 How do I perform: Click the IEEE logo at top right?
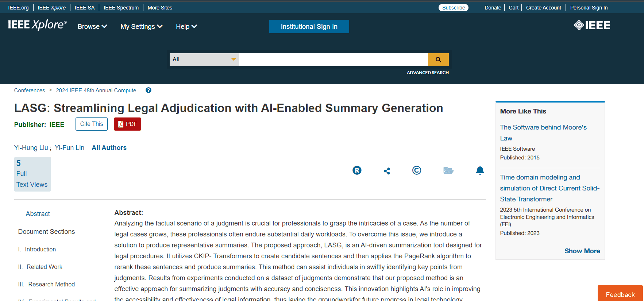coord(592,25)
